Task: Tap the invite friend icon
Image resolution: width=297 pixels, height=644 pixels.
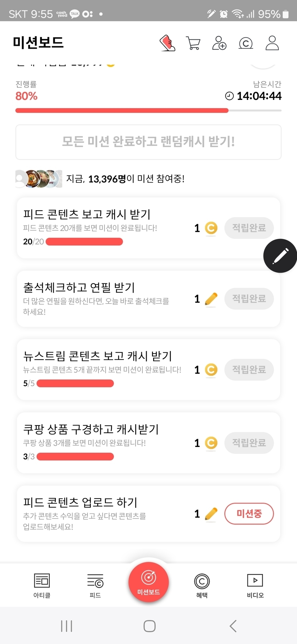Action: tap(219, 43)
